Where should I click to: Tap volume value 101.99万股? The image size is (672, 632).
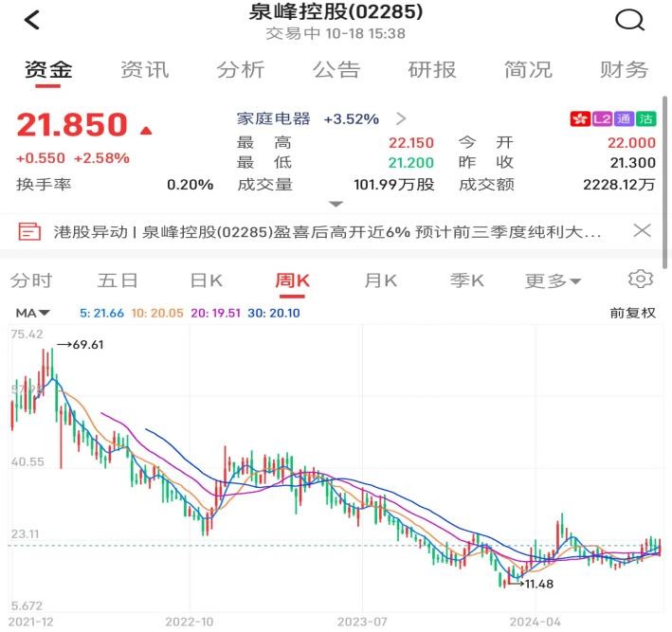394,185
